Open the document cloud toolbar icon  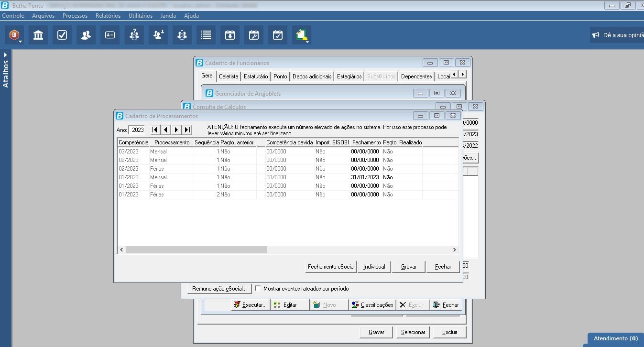[302, 35]
